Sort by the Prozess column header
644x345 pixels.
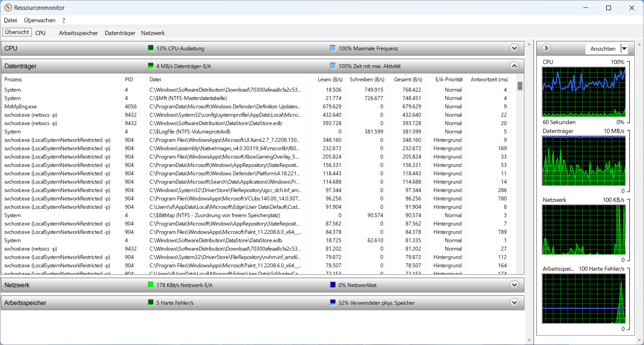(x=61, y=80)
